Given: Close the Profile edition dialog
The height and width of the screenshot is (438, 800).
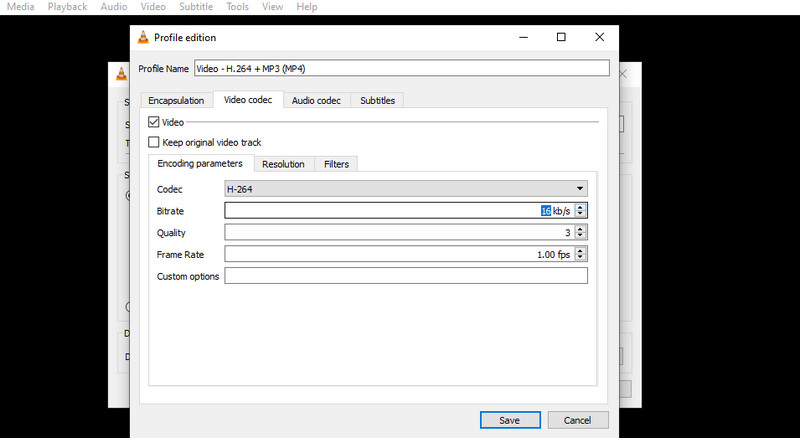Looking at the screenshot, I should [599, 38].
